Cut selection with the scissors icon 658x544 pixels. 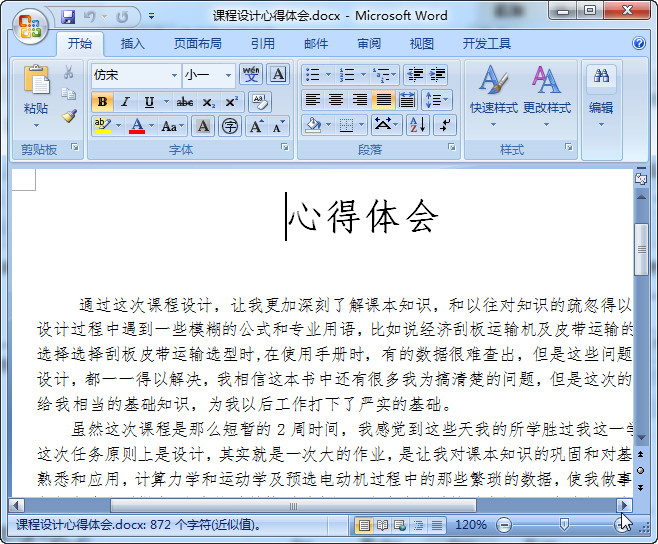click(68, 72)
